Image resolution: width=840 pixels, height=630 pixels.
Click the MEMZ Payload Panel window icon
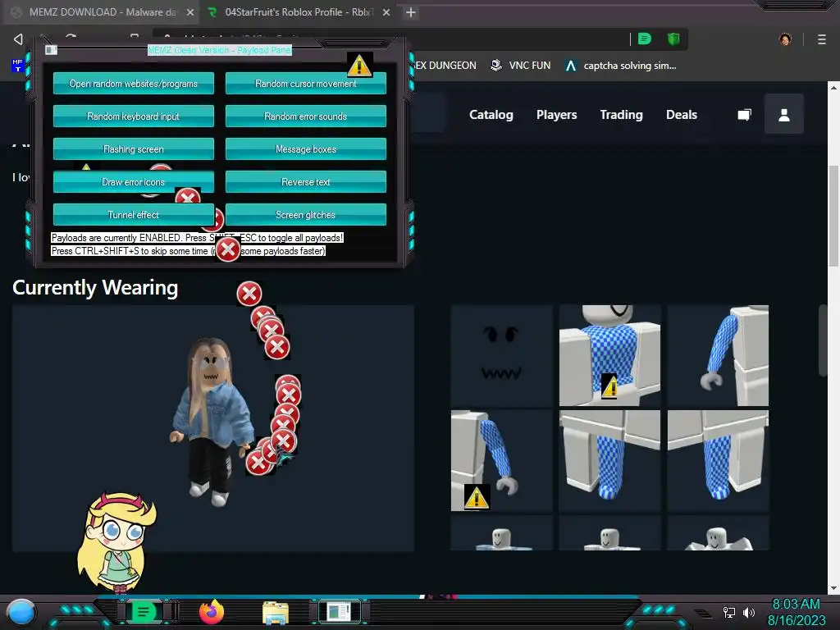pos(51,50)
